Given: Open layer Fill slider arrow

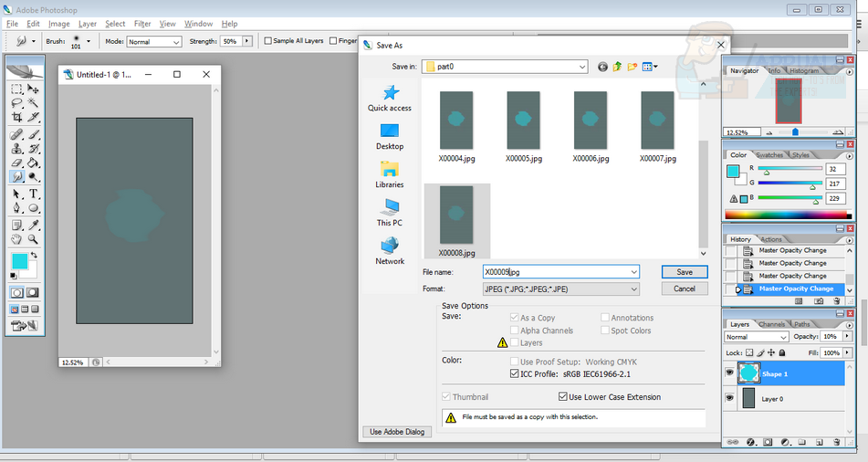Looking at the screenshot, I should click(847, 352).
